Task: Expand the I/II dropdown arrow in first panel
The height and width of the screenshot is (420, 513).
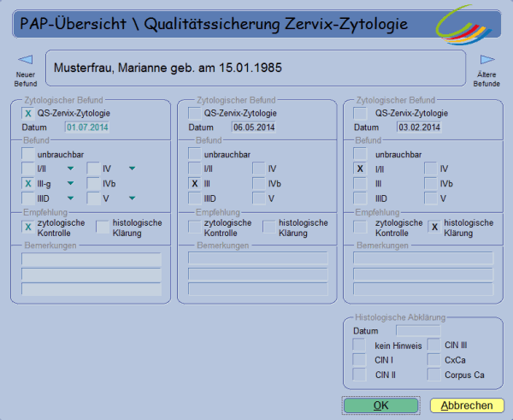Action: click(70, 169)
